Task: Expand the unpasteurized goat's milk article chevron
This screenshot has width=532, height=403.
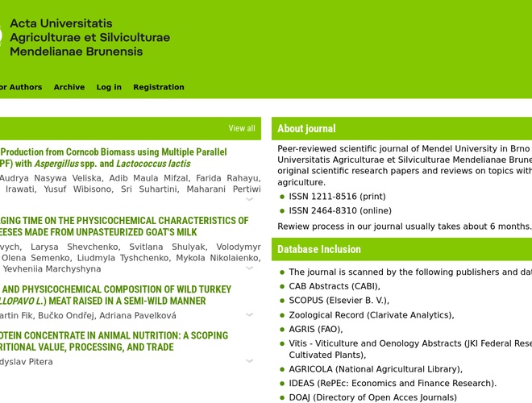Action: (x=250, y=268)
